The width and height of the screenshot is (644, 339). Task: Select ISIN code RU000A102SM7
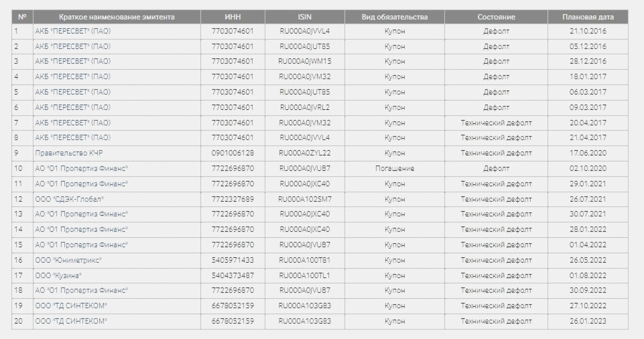tap(304, 199)
